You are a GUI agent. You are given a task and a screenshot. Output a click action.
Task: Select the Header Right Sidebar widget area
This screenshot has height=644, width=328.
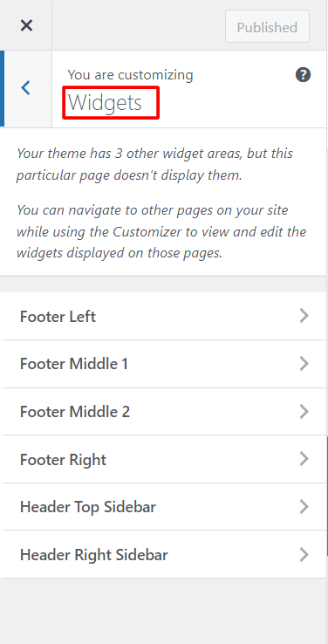point(163,554)
